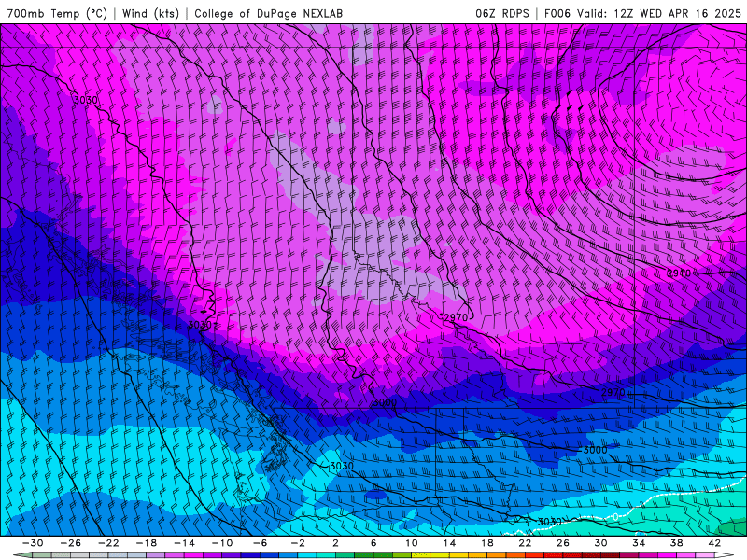Image resolution: width=747 pixels, height=560 pixels.
Task: Click the colorbar tick label '38'
Action: (x=676, y=543)
